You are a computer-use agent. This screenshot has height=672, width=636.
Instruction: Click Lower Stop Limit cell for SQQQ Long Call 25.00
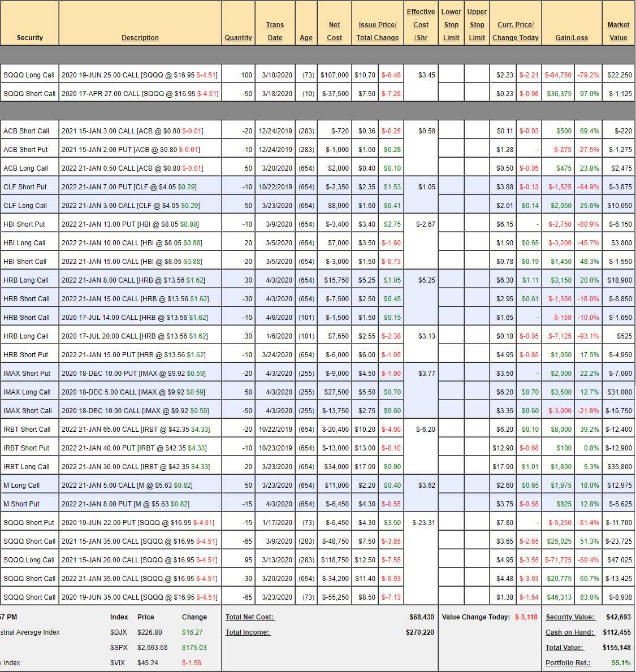click(x=451, y=75)
